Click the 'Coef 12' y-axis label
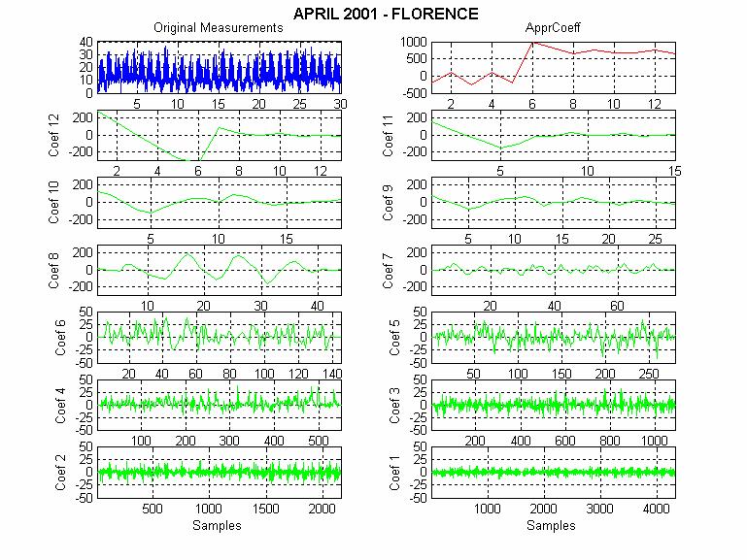This screenshot has height=560, width=747. tap(53, 136)
